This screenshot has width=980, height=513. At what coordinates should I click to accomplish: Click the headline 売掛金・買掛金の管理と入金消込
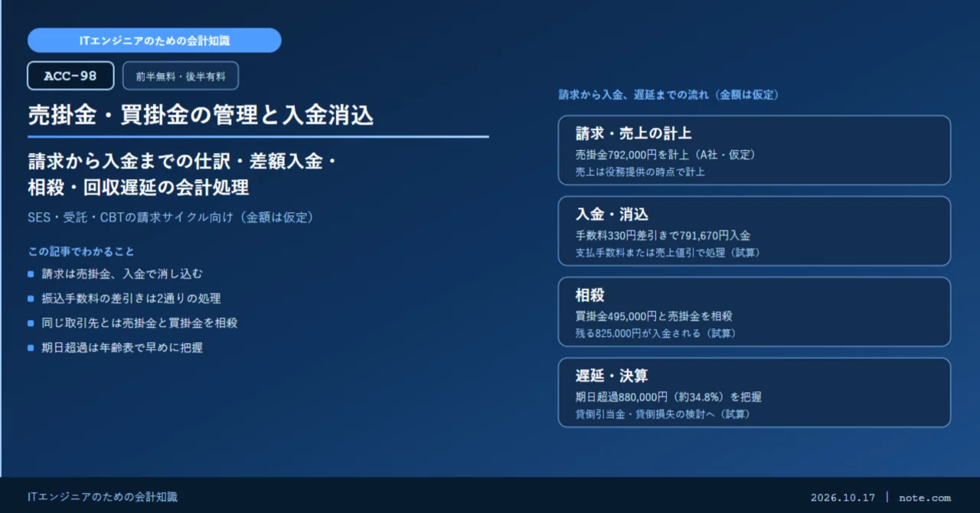click(201, 116)
